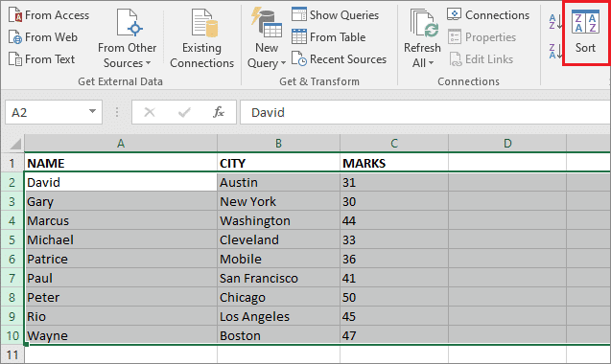This screenshot has width=611, height=364.
Task: Expand the Name Box dropdown
Action: [x=92, y=112]
